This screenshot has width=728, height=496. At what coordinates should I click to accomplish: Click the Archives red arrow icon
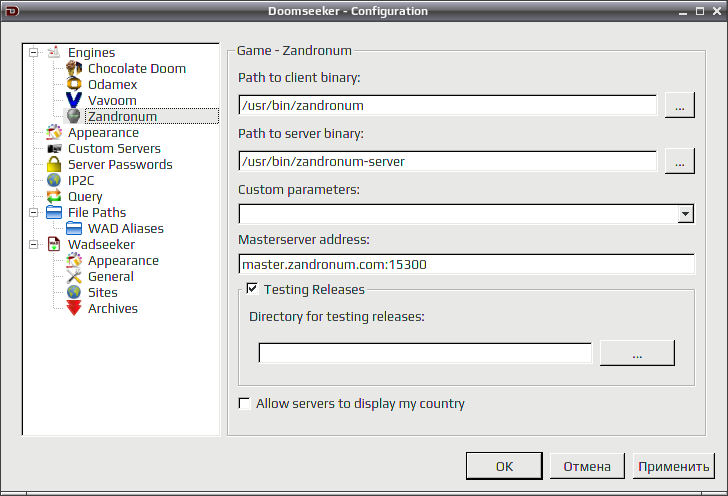[x=74, y=308]
